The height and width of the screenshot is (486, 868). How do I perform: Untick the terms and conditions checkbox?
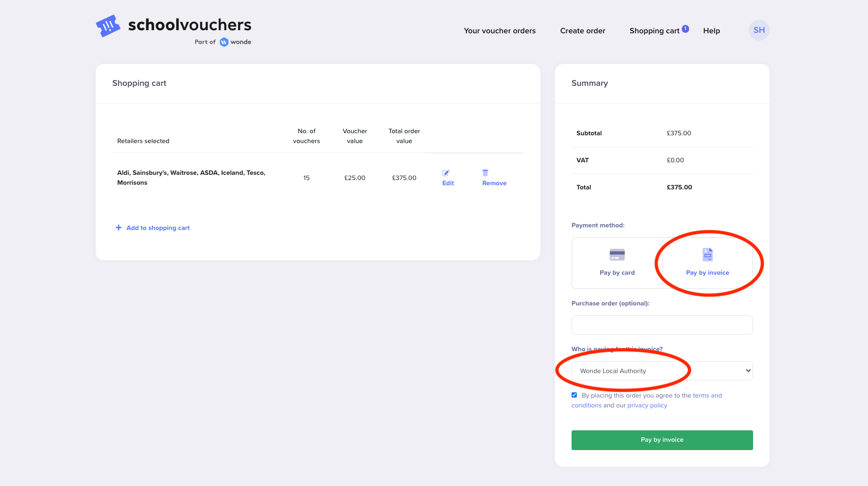(x=574, y=395)
